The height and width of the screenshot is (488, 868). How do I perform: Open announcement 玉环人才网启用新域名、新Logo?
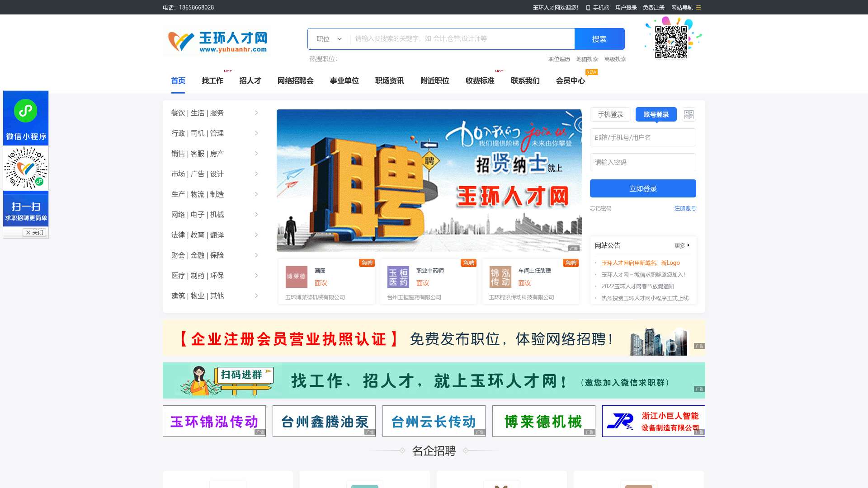(641, 263)
